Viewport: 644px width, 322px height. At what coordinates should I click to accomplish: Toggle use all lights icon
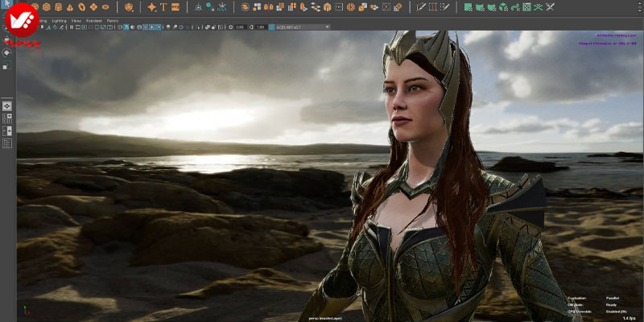[x=151, y=27]
